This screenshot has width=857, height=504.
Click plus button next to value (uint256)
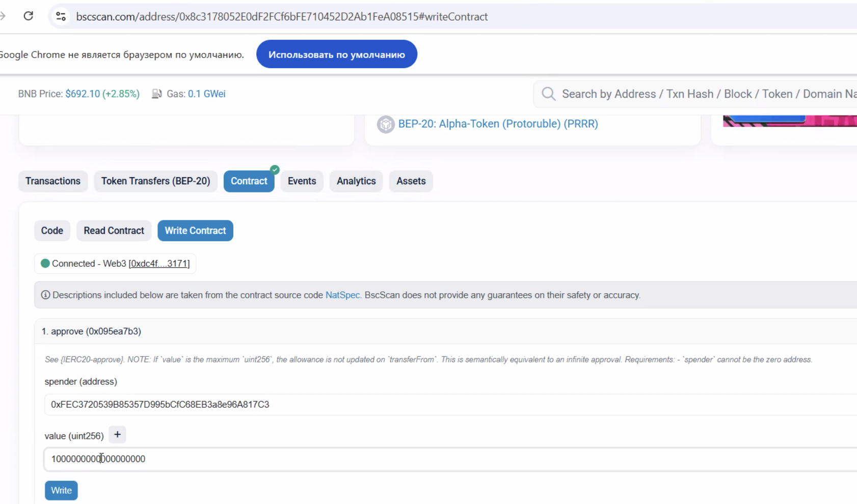click(117, 435)
